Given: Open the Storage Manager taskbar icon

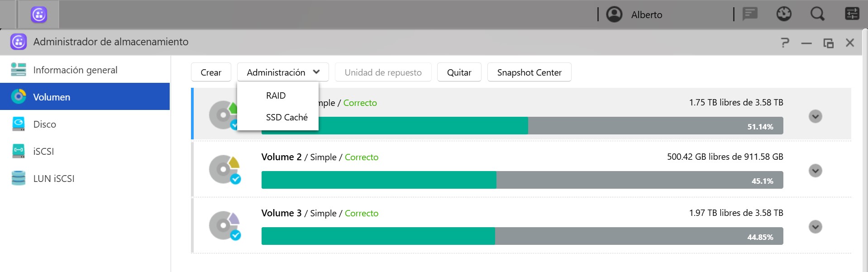Looking at the screenshot, I should coord(39,14).
